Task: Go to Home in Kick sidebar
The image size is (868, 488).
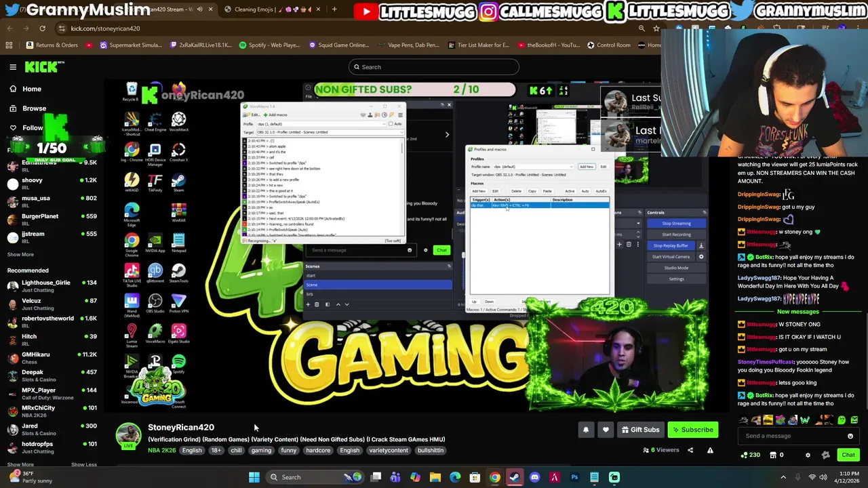Action: pos(26,89)
